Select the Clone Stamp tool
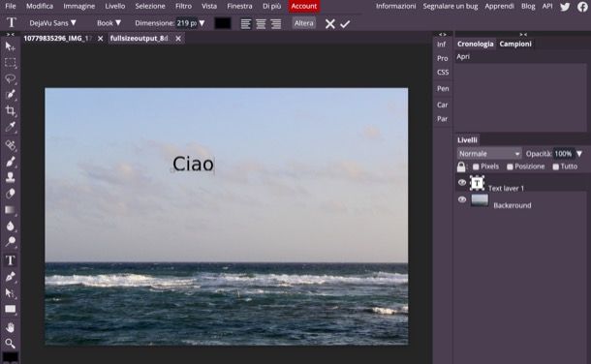Image resolution: width=591 pixels, height=364 pixels. pos(11,177)
